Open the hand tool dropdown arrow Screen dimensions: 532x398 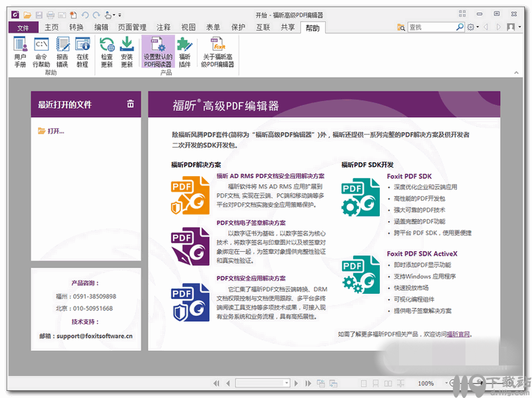pos(114,15)
